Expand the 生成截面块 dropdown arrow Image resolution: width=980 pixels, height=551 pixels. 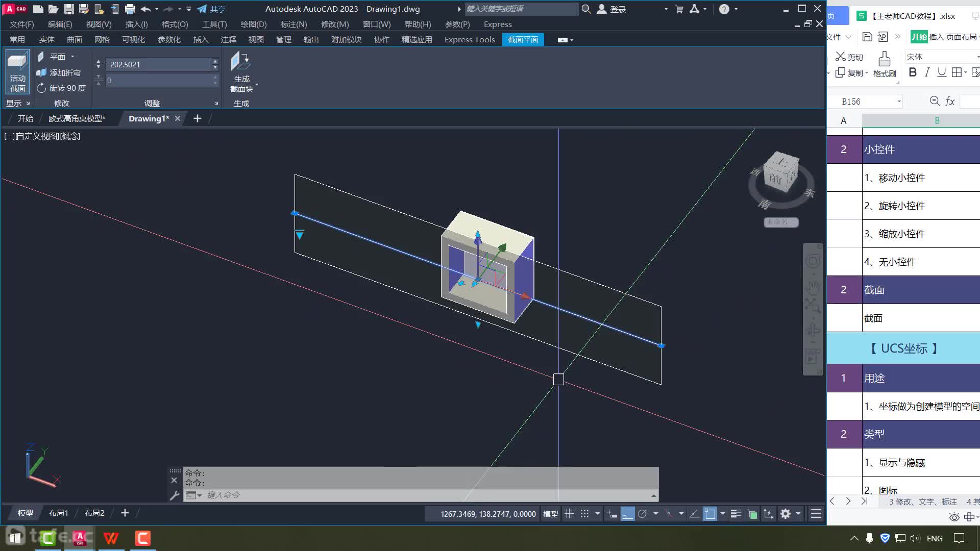[256, 84]
